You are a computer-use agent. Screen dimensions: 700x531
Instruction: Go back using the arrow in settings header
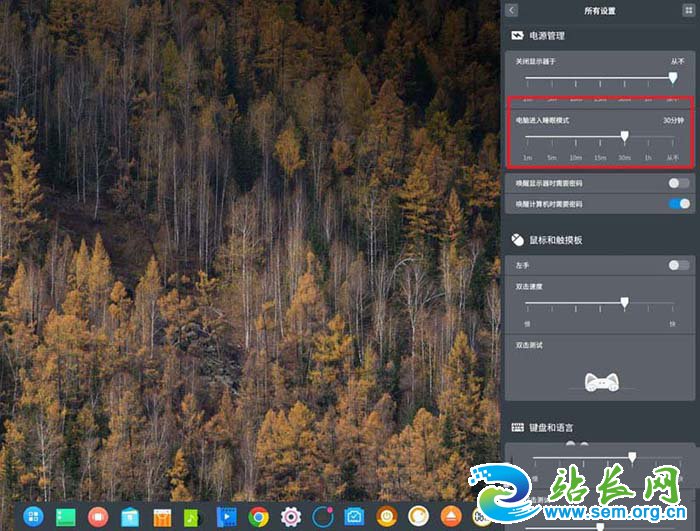[512, 10]
